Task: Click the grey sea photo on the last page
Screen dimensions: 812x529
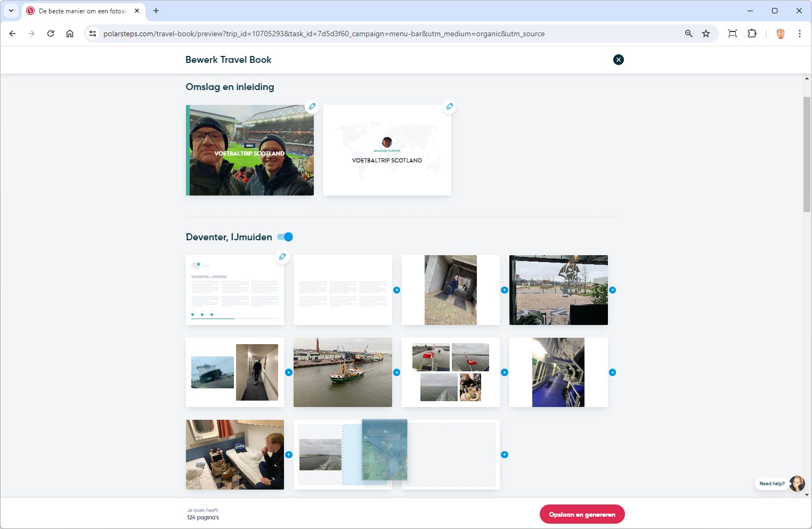Action: 320,454
